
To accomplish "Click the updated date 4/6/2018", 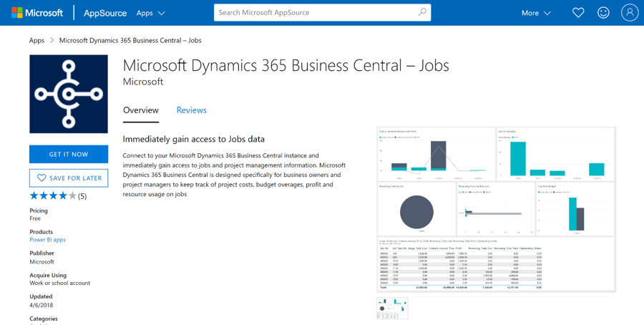I will coord(41,305).
